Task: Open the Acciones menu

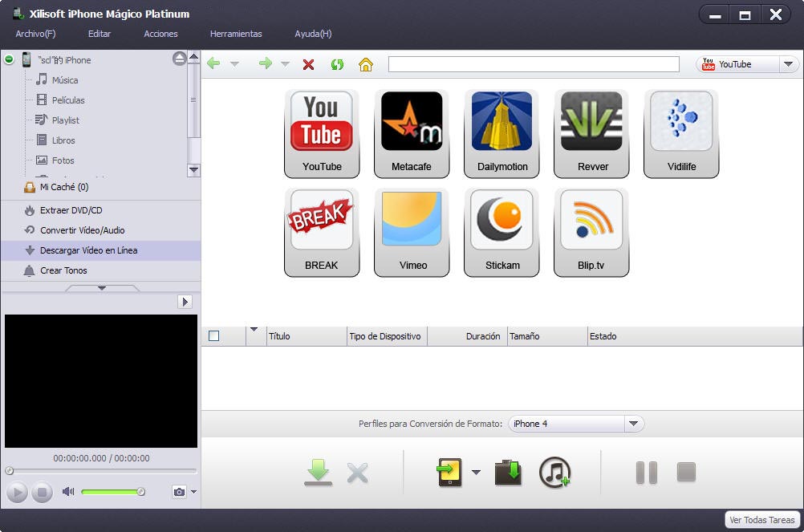Action: pos(160,34)
